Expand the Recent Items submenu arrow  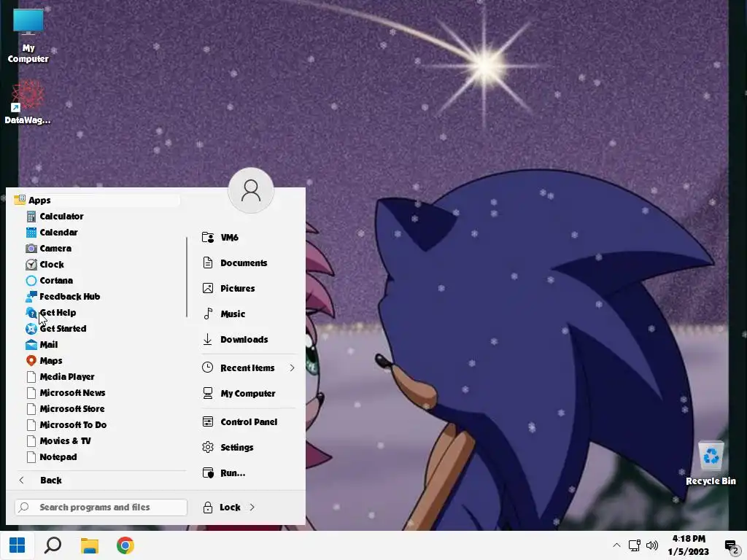292,368
